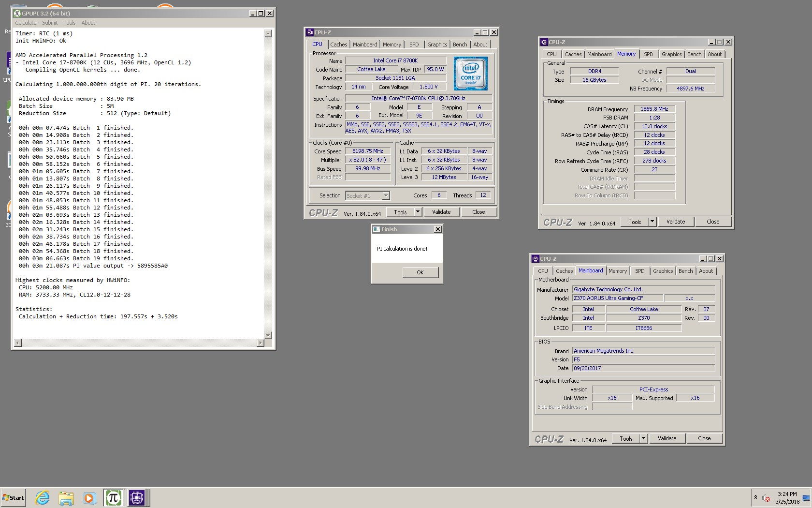Click GPUPI vertical scrollbar up arrow
This screenshot has height=508, width=812.
click(268, 33)
